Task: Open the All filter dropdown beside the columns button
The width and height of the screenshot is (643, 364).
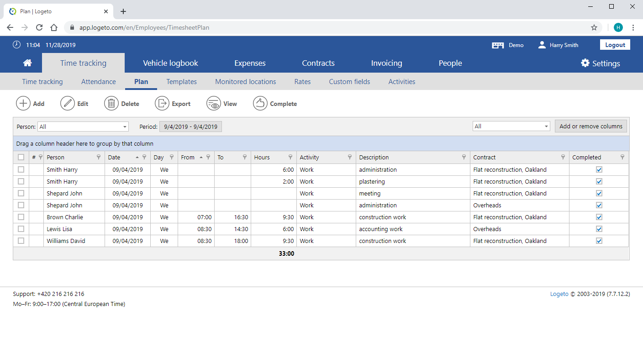Action: click(511, 127)
